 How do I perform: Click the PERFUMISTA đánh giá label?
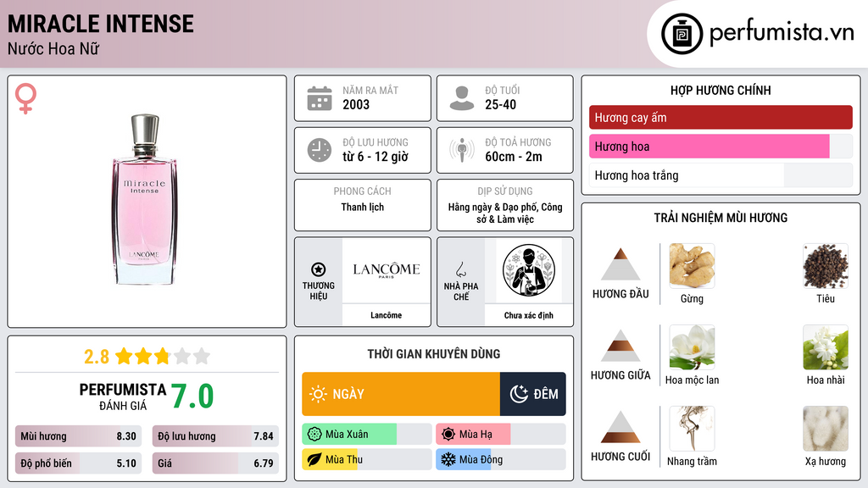click(122, 396)
